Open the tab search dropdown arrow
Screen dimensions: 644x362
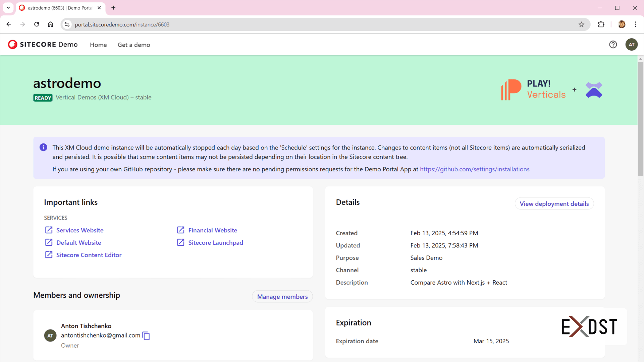8,8
